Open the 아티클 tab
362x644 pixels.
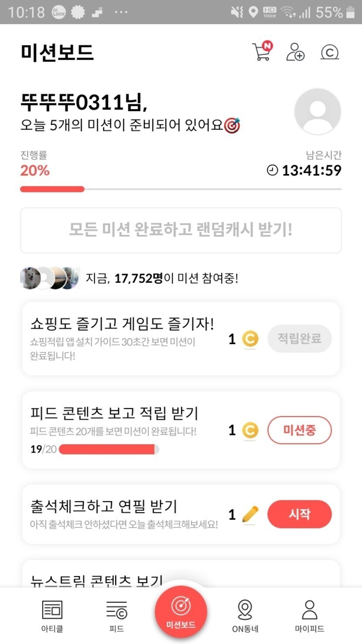(x=52, y=615)
